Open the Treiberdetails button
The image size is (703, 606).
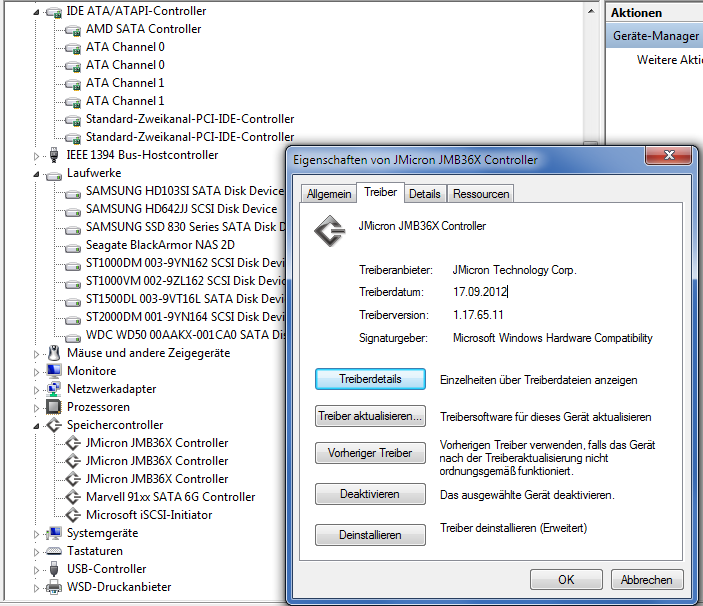tap(370, 379)
